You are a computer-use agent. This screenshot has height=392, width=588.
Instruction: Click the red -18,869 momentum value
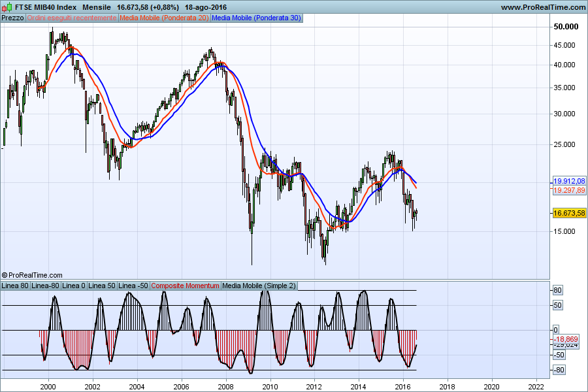click(566, 339)
